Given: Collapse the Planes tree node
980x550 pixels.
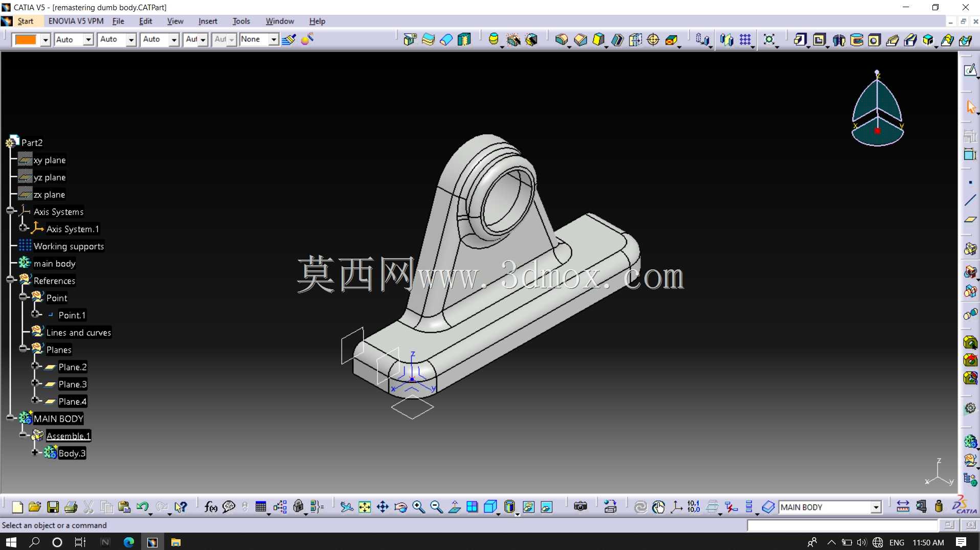Looking at the screenshot, I should click(23, 348).
